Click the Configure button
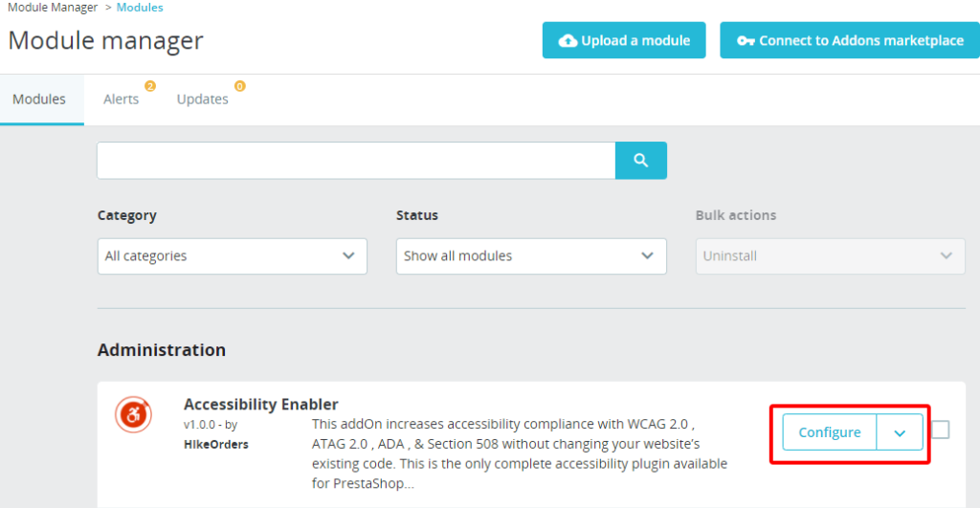The height and width of the screenshot is (508, 980). 830,432
